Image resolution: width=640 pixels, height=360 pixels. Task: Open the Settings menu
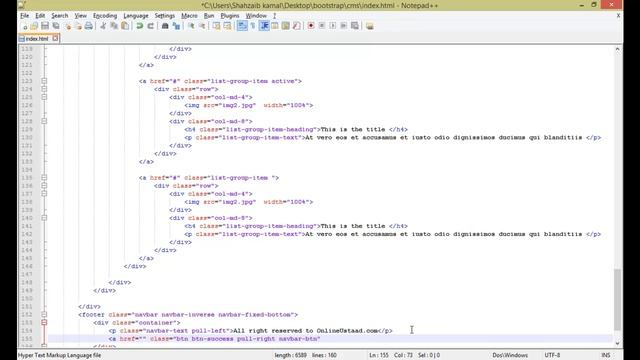(164, 16)
